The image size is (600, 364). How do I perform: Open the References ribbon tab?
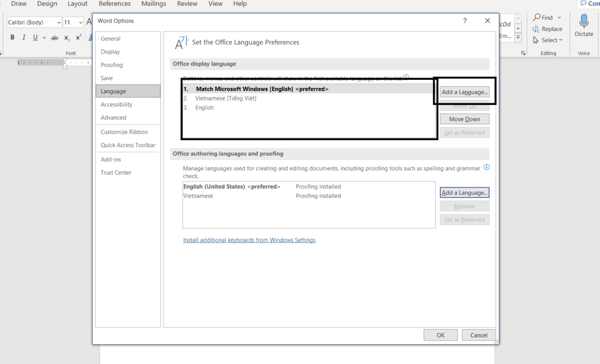click(x=115, y=4)
